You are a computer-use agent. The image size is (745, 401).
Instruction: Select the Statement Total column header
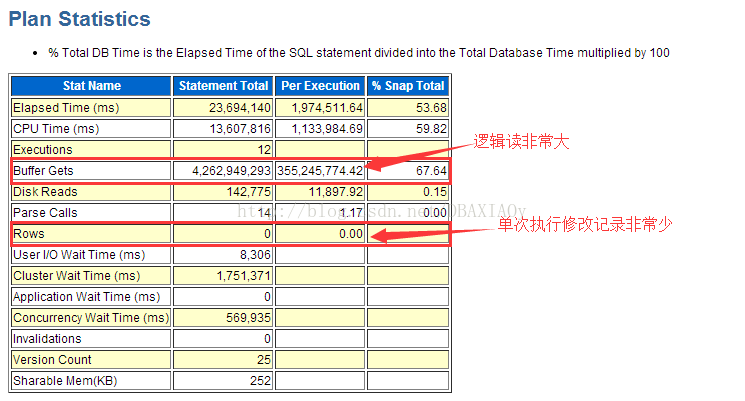pyautogui.click(x=223, y=86)
